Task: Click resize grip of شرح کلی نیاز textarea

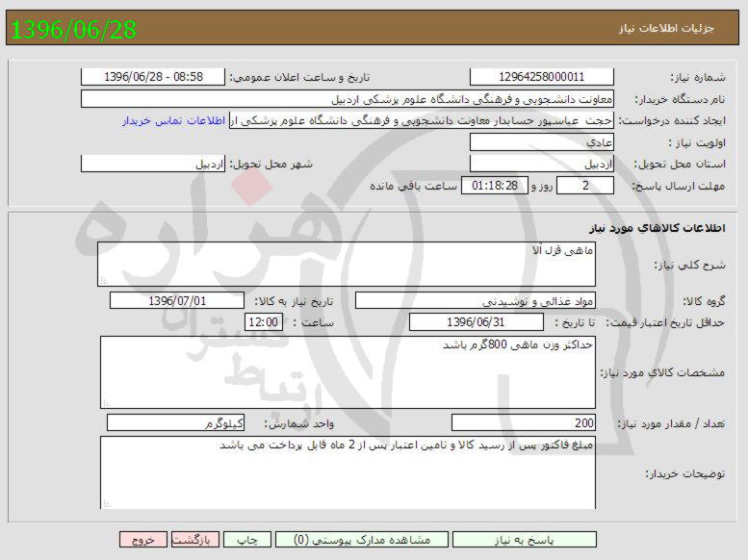Action: 104,281
